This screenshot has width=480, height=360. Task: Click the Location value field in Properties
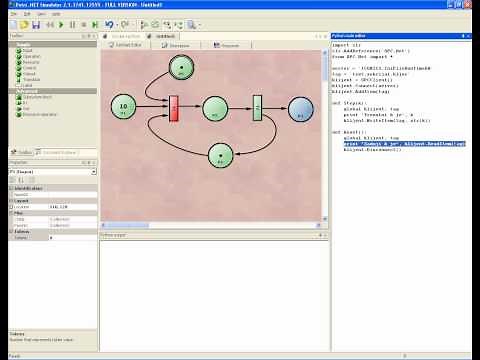[x=73, y=207]
